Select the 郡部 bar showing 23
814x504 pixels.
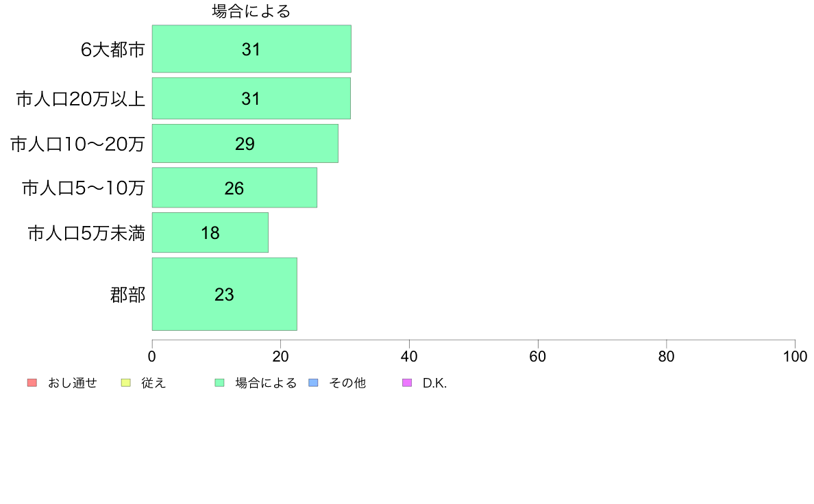[x=224, y=294]
